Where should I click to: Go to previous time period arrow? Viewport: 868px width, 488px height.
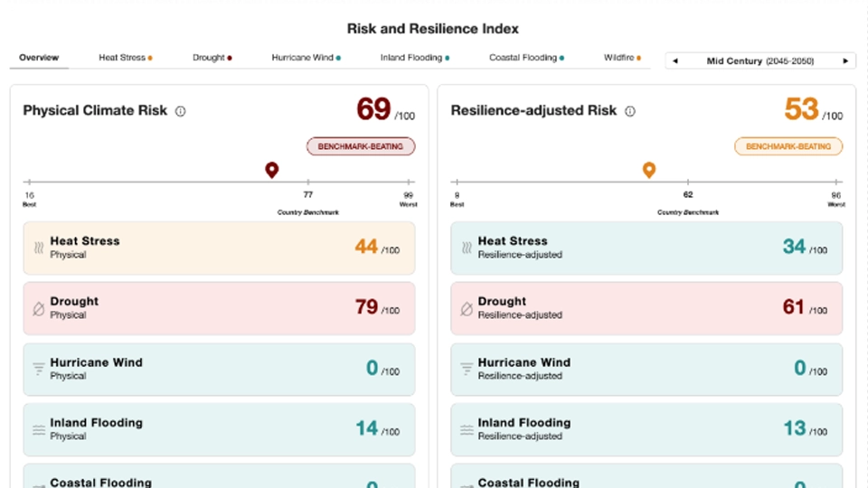(x=675, y=61)
